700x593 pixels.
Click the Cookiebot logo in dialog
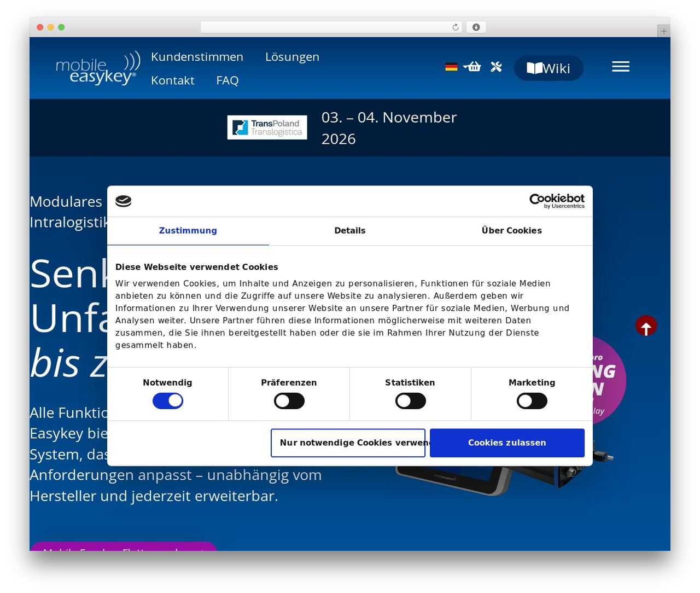pyautogui.click(x=557, y=201)
